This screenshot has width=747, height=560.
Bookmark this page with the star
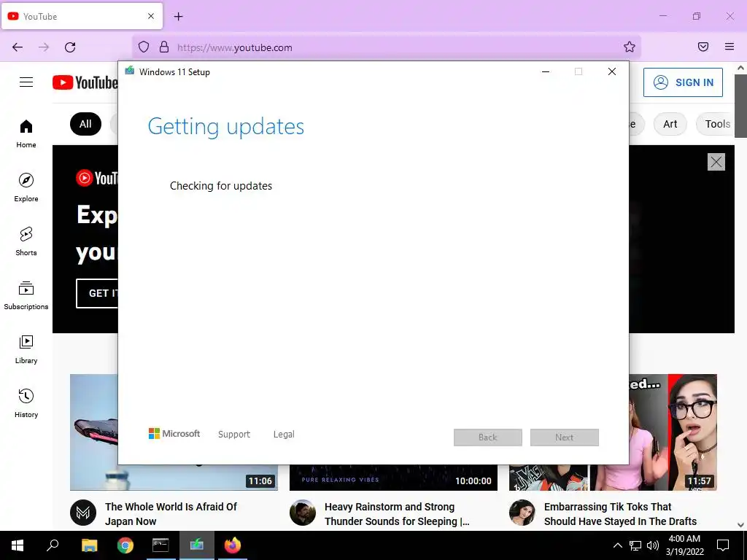click(x=630, y=47)
